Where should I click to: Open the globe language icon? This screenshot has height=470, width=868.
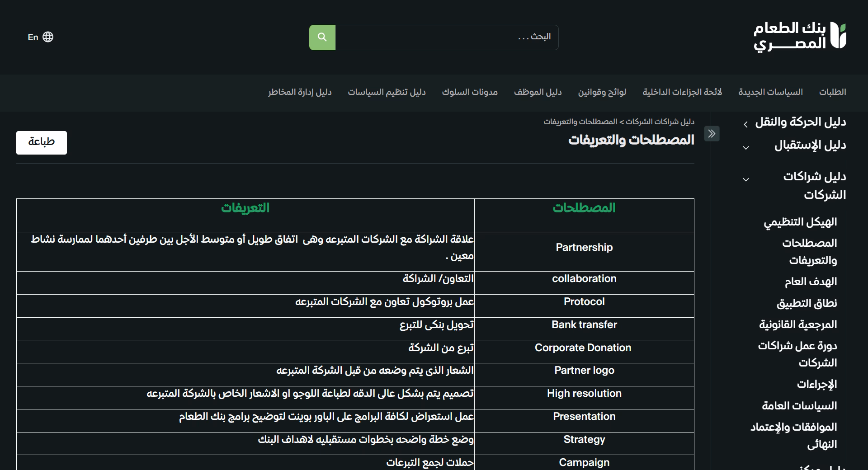coord(48,37)
